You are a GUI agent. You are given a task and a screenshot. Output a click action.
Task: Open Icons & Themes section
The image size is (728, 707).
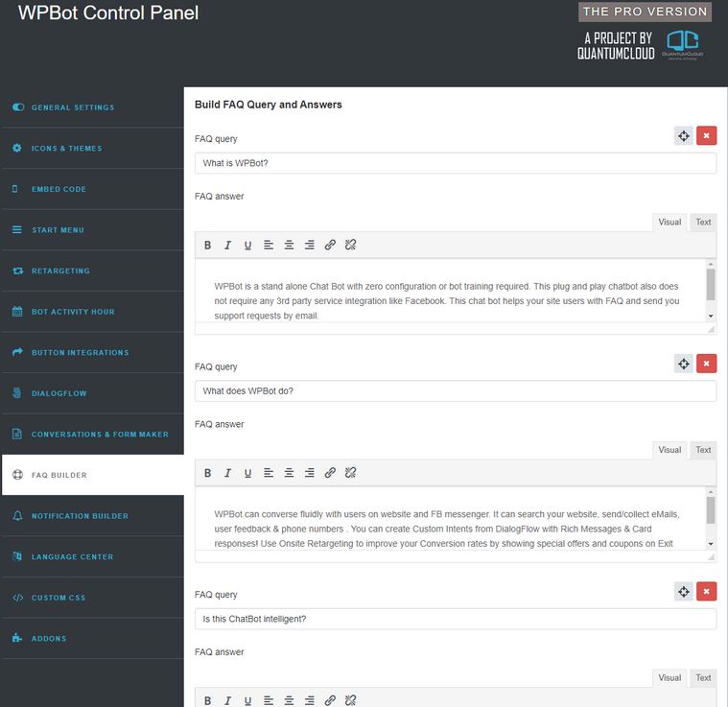pos(93,148)
